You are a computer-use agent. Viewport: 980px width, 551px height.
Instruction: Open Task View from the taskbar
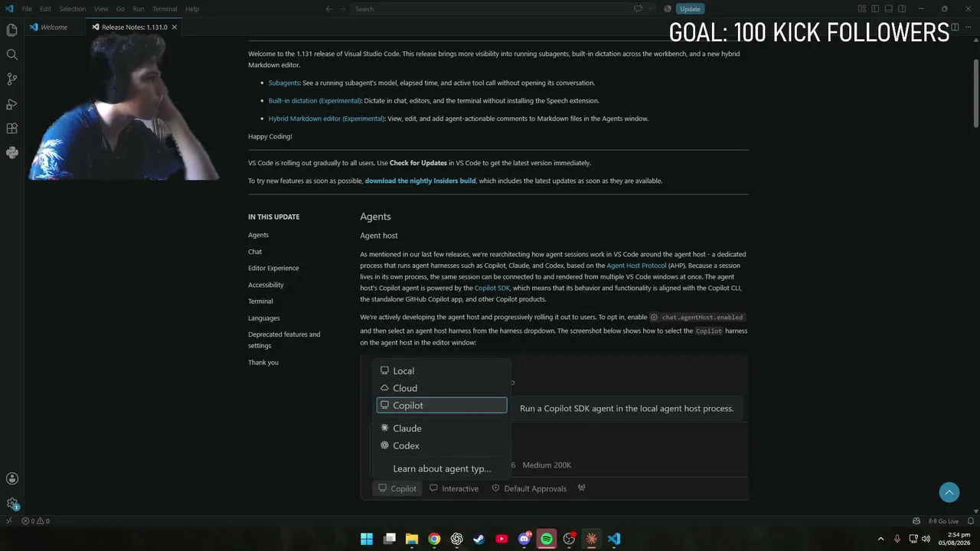[x=390, y=539]
